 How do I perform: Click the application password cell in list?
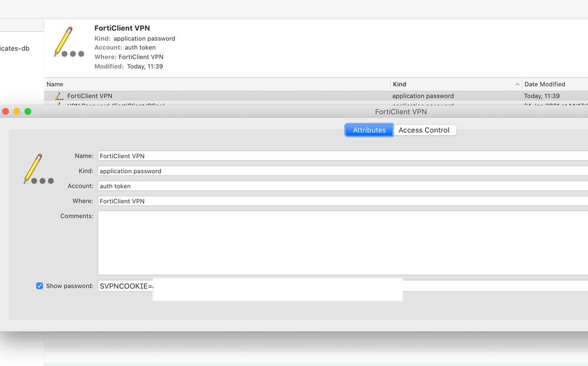[x=423, y=96]
